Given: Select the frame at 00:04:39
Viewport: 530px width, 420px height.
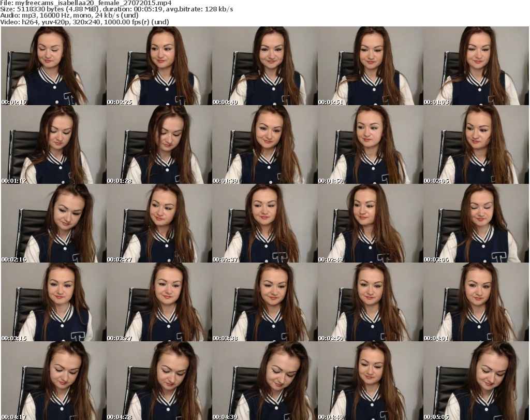Looking at the screenshot, I should coord(264,381).
